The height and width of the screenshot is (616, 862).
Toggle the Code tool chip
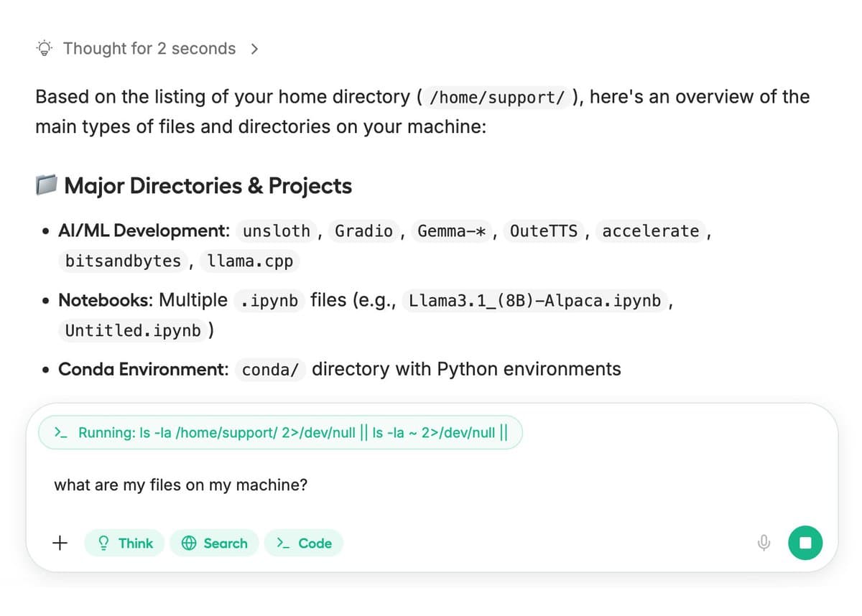pyautogui.click(x=304, y=543)
